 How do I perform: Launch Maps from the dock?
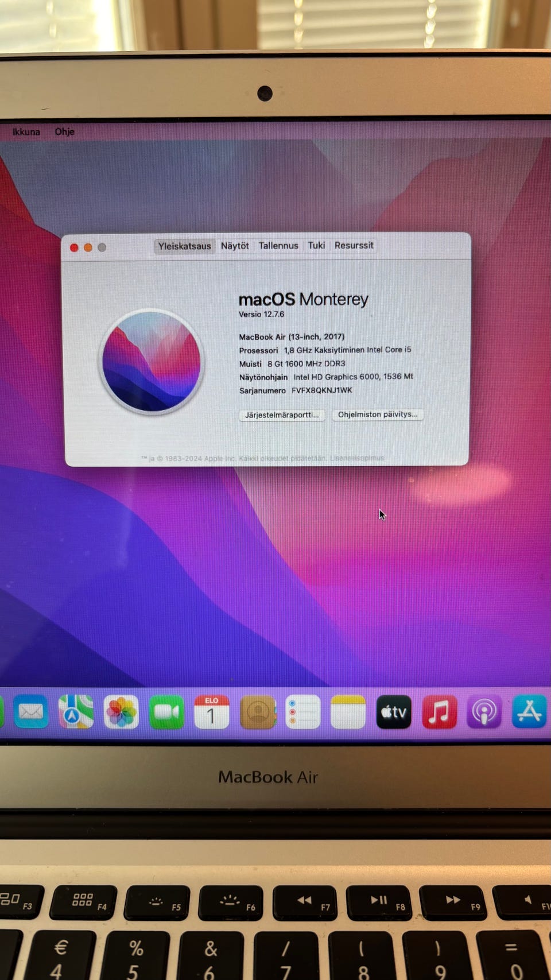(76, 712)
